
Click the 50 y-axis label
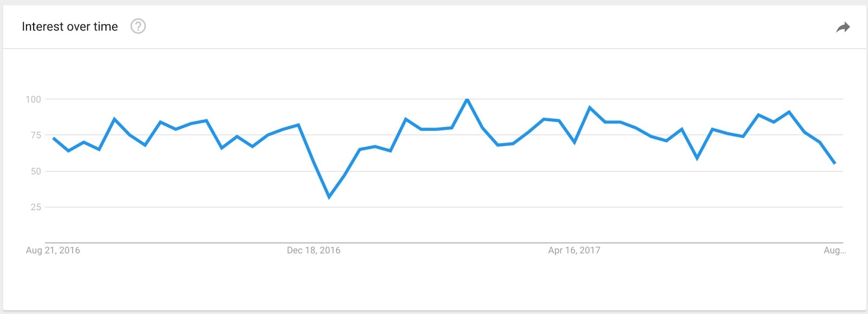pyautogui.click(x=36, y=171)
